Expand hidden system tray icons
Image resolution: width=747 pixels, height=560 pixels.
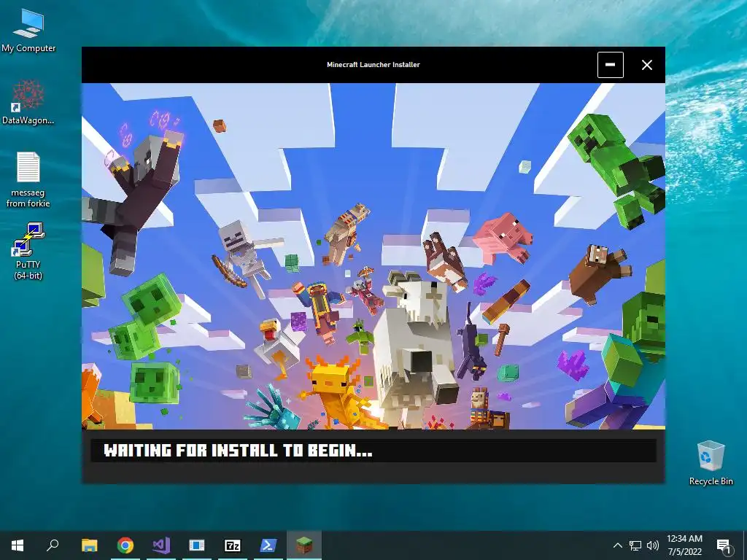click(x=617, y=545)
